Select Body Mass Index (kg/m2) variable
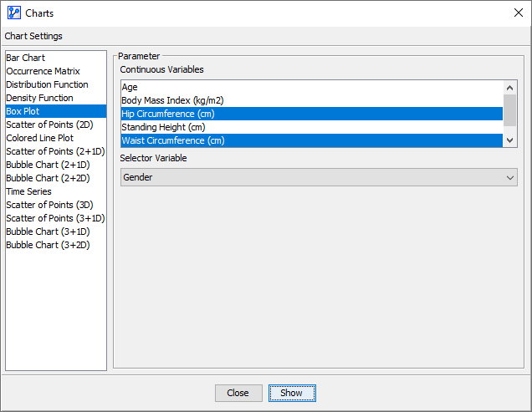The width and height of the screenshot is (532, 412). point(172,100)
